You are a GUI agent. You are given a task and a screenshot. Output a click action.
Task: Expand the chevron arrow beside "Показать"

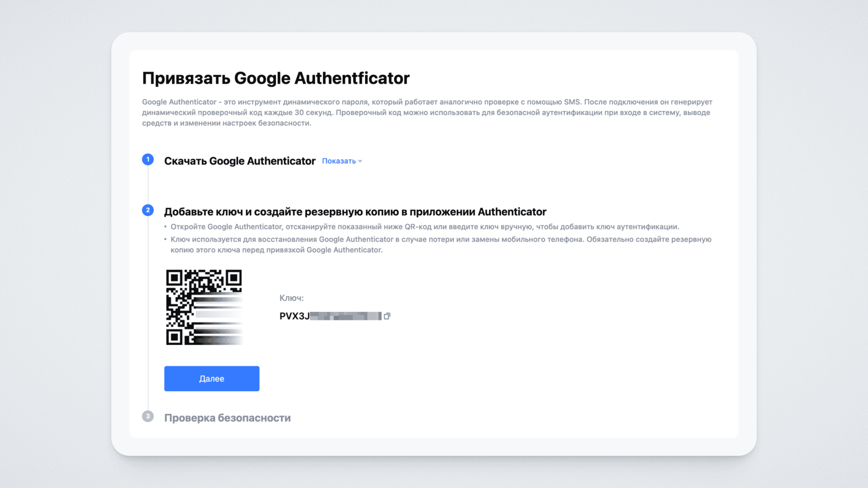360,161
